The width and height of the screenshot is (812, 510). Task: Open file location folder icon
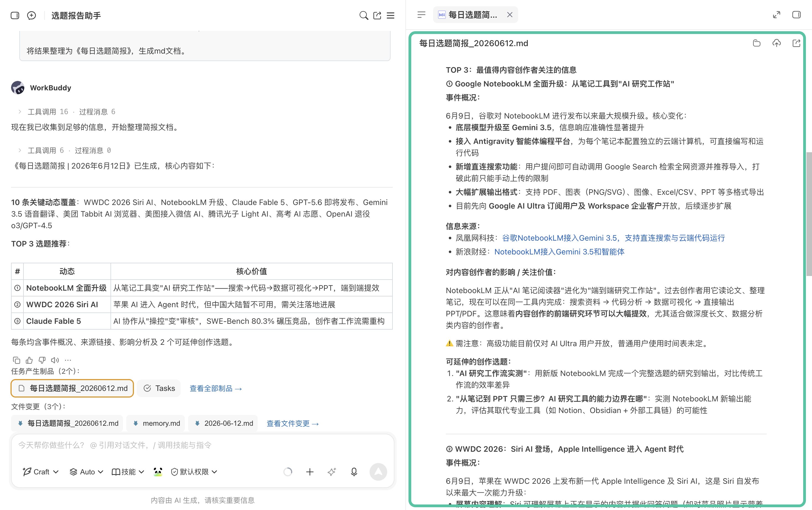tap(757, 43)
